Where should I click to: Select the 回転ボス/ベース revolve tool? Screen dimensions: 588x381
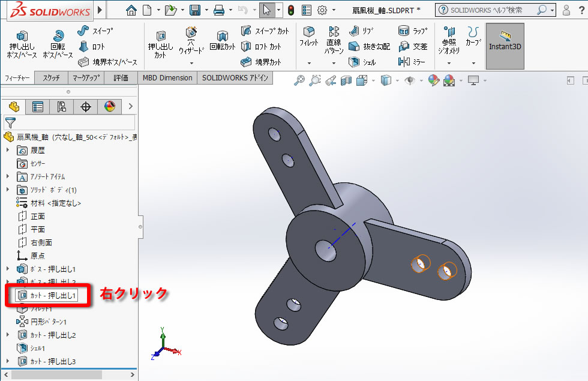58,44
